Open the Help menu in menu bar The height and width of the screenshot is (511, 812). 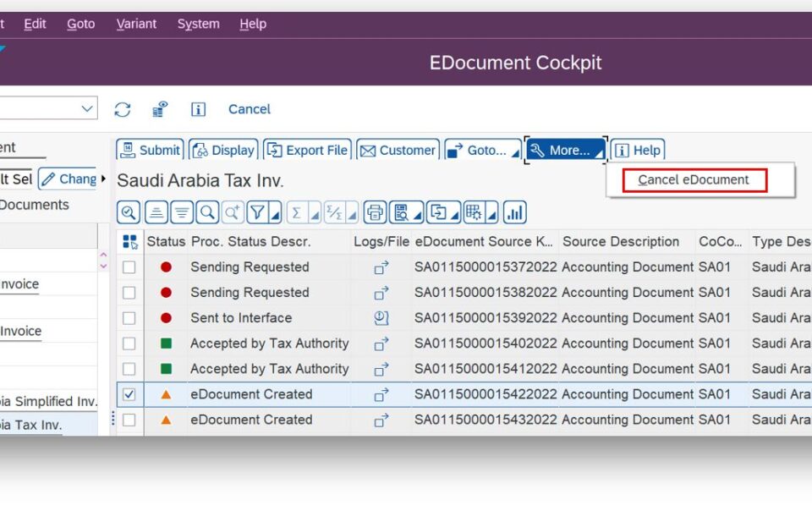[x=253, y=24]
